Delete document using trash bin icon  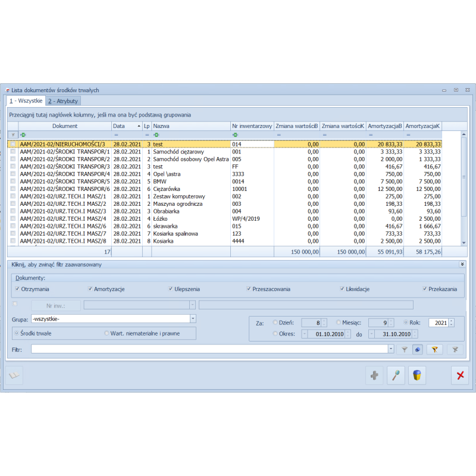(x=417, y=375)
